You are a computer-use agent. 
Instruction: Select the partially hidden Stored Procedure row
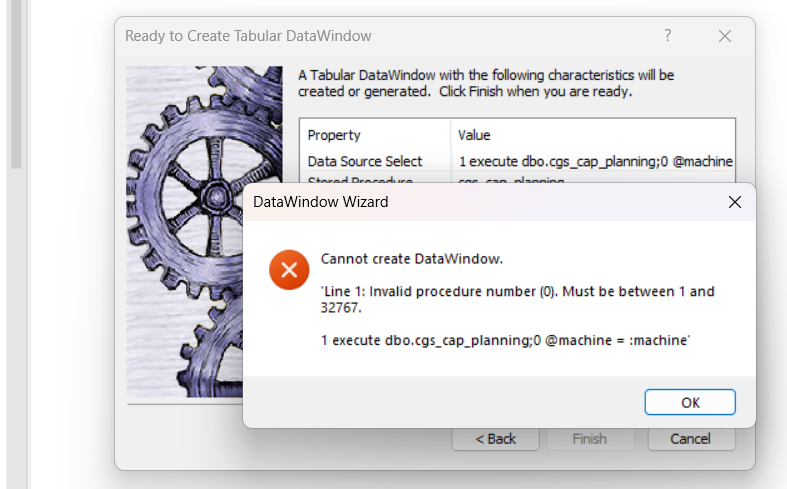[517, 178]
